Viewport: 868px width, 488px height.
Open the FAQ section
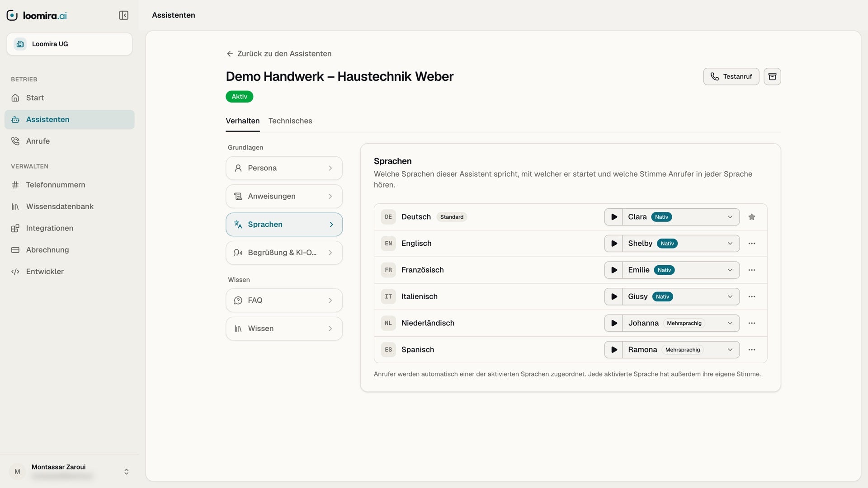(284, 300)
